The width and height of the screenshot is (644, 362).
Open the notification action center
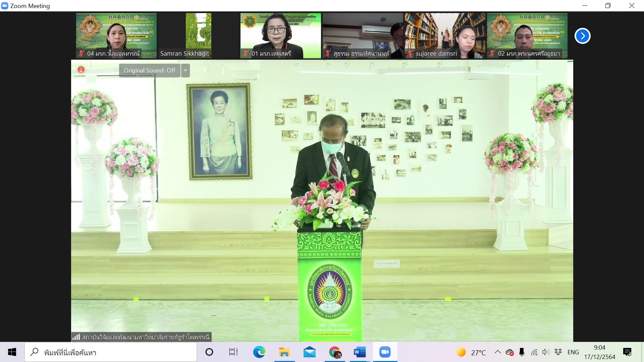coord(627,352)
